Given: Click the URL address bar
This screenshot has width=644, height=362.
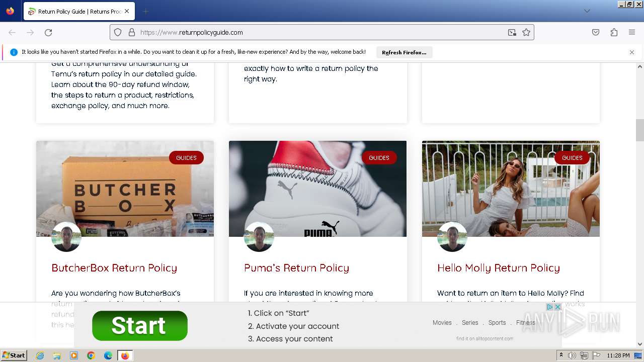Looking at the screenshot, I should tap(322, 32).
